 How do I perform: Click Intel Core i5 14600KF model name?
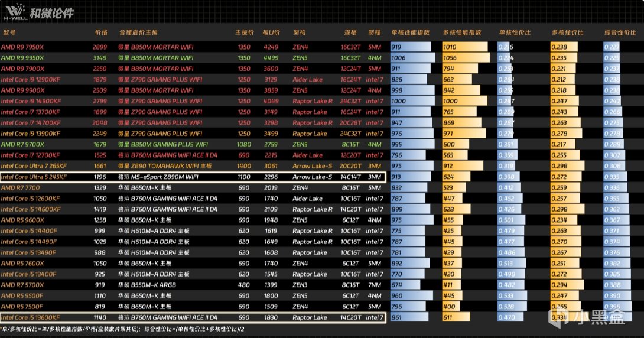[x=31, y=209]
